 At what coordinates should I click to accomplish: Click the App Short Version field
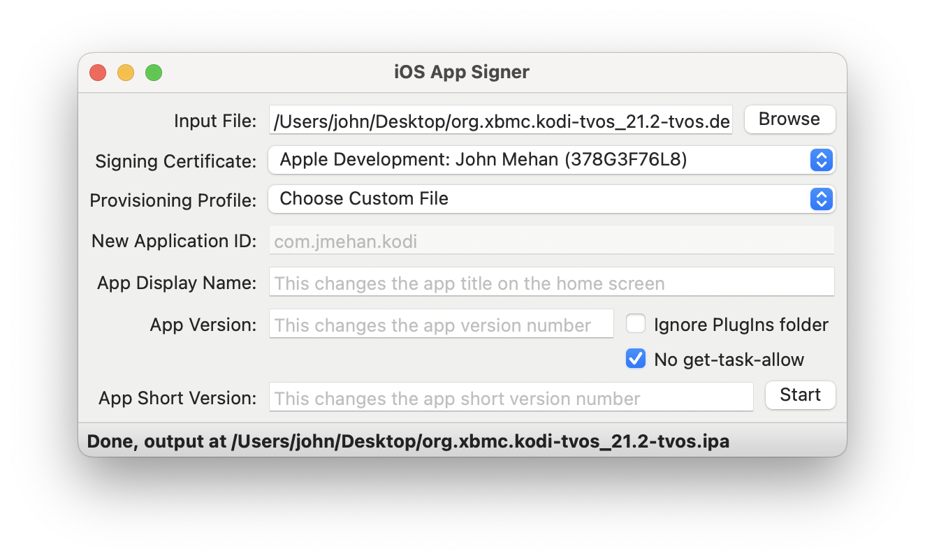click(511, 398)
